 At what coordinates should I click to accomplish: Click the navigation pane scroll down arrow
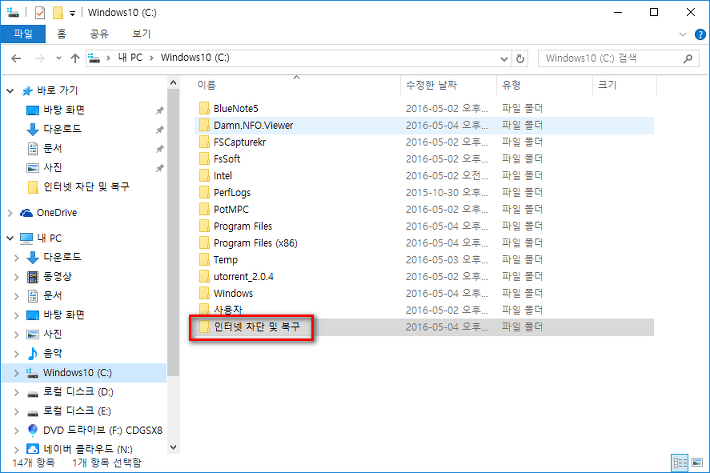pyautogui.click(x=173, y=447)
